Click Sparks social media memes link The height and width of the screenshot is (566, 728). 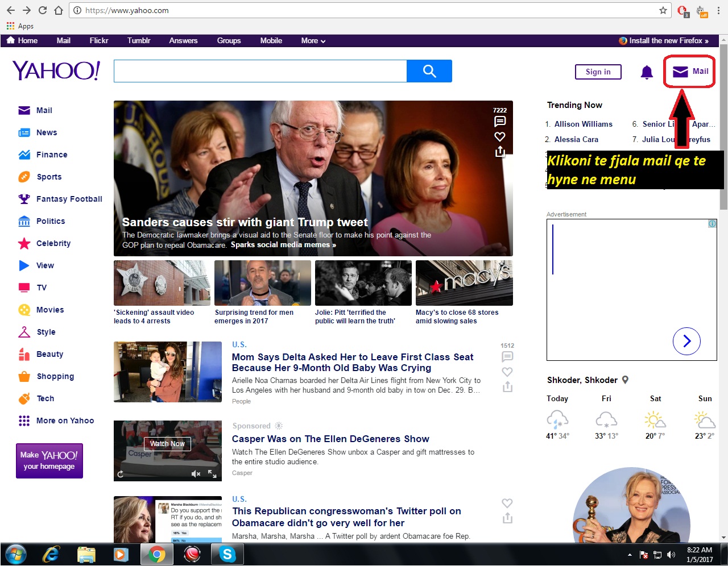click(x=283, y=245)
